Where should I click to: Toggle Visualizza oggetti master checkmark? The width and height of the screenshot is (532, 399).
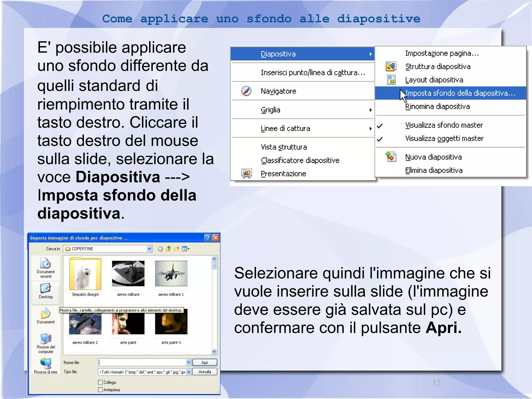click(x=380, y=139)
